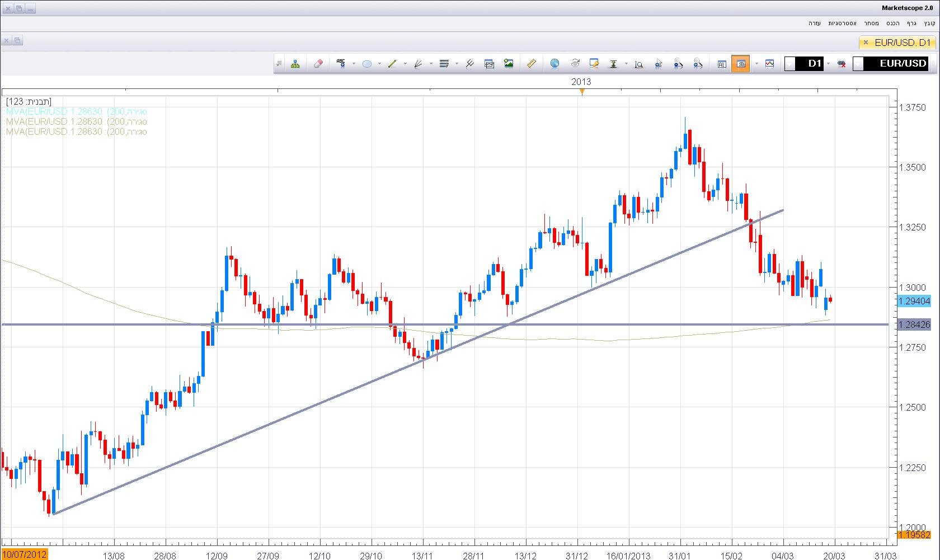The width and height of the screenshot is (940, 560).
Task: Select the cursor with plus tool
Action: coord(659,64)
